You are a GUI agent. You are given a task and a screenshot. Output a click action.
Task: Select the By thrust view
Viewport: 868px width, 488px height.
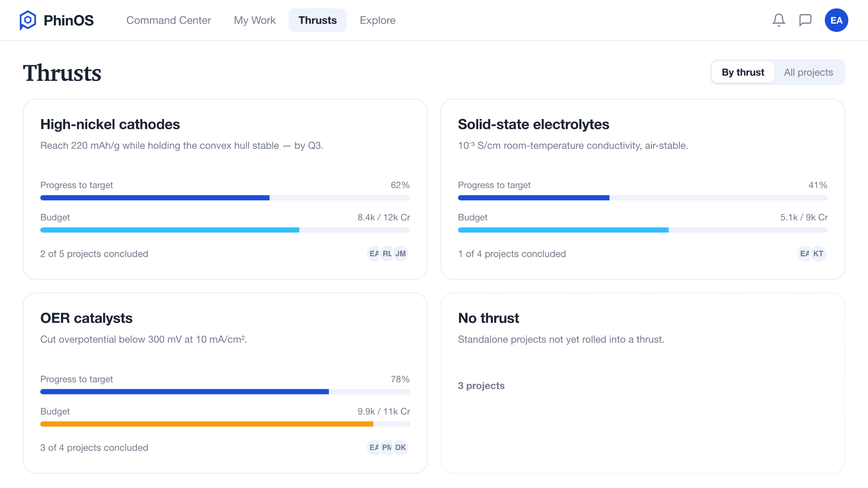(x=743, y=72)
